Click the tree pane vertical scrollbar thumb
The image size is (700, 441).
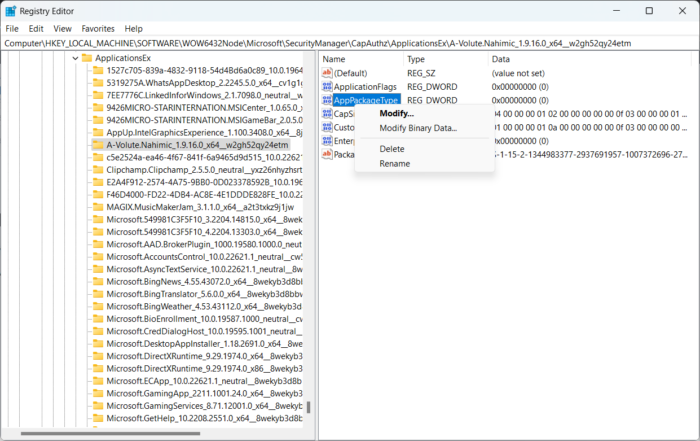coord(308,407)
